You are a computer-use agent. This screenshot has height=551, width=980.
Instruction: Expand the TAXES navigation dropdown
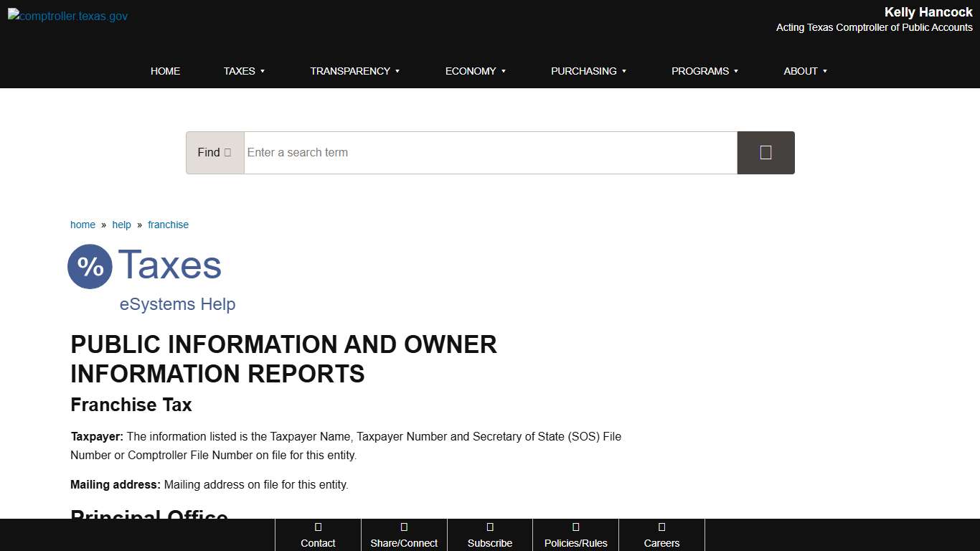tap(244, 71)
